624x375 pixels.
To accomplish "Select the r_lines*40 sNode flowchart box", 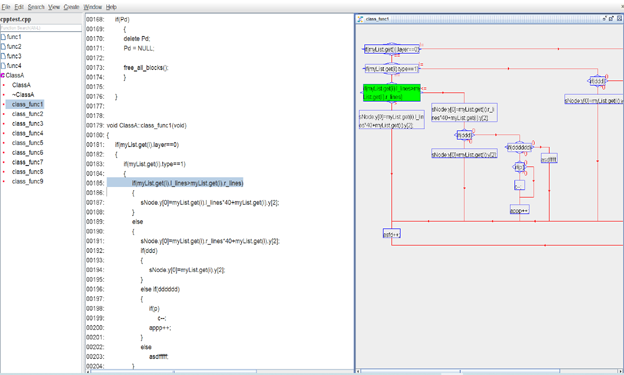I will (x=464, y=113).
